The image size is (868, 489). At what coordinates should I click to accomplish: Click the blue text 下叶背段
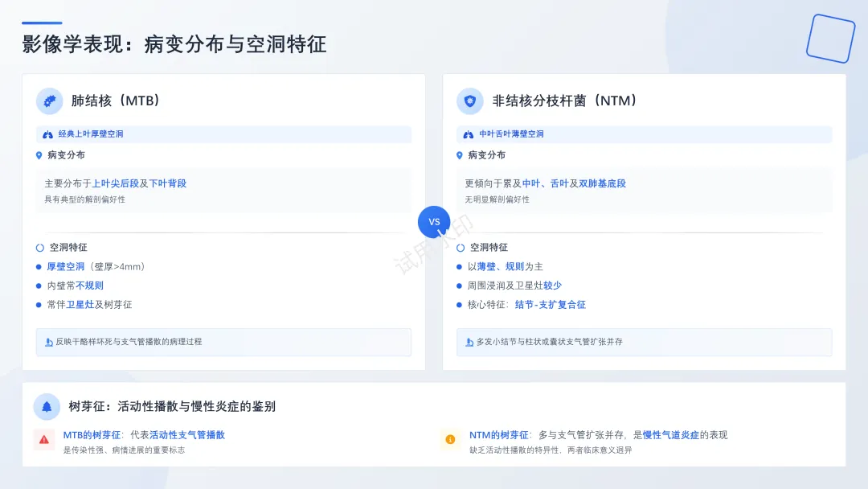168,183
